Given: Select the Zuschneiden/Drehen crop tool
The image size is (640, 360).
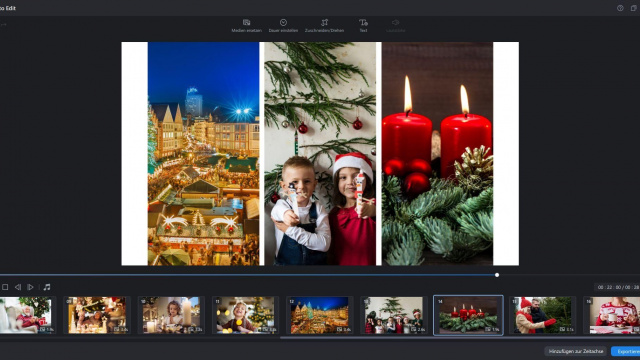Looking at the screenshot, I should (x=324, y=25).
